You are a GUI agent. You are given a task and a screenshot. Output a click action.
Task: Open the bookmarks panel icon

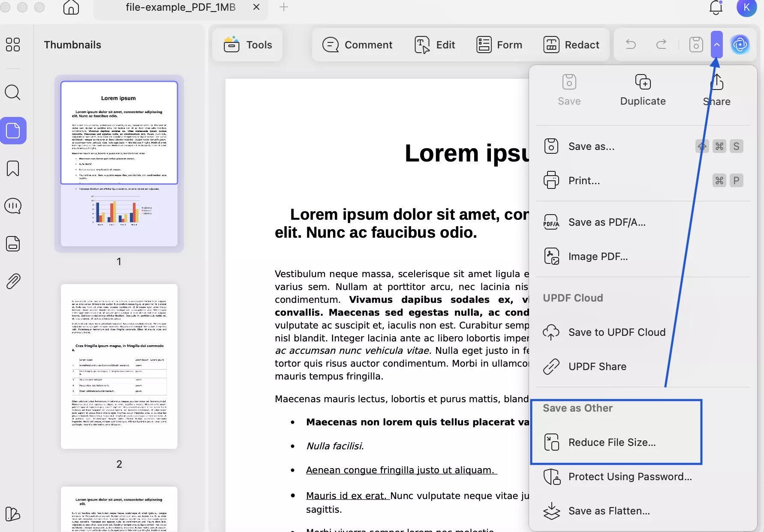(13, 168)
